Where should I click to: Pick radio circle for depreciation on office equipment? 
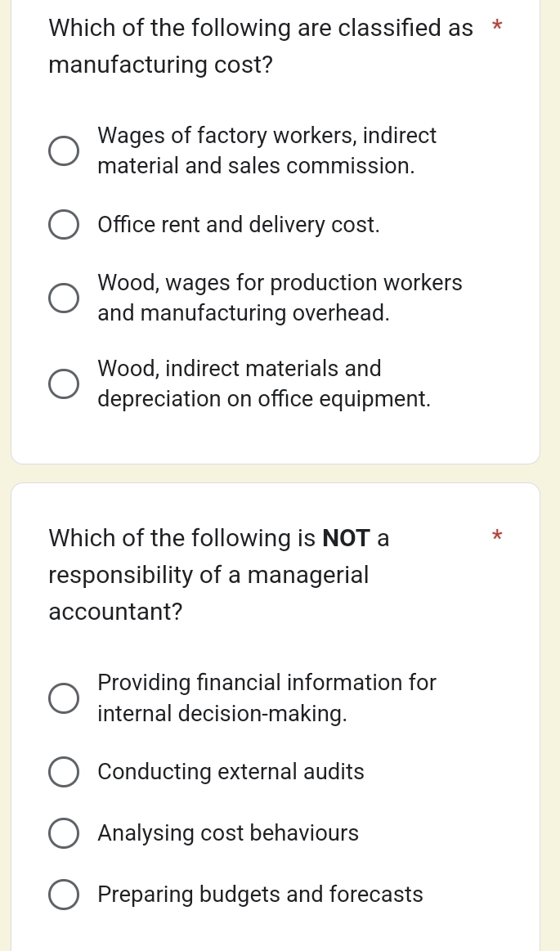tap(64, 384)
